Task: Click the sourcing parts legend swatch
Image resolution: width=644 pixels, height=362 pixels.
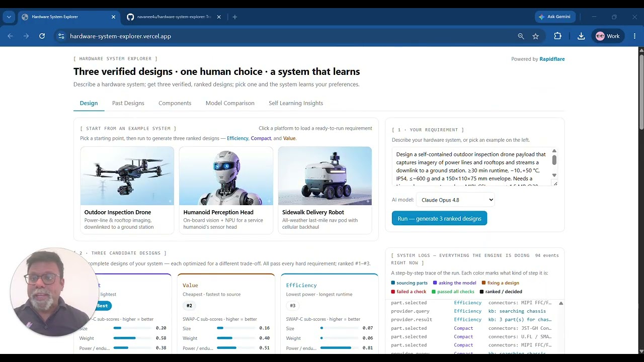Action: (x=393, y=283)
